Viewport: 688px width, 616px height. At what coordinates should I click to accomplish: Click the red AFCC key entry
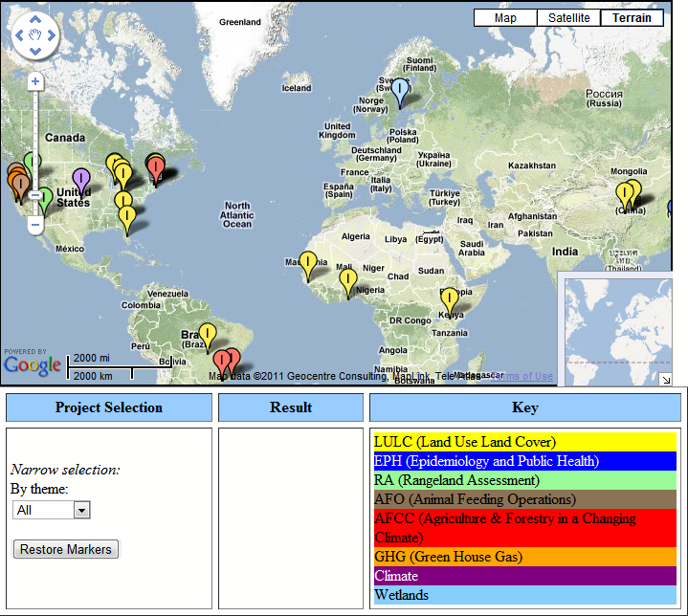pyautogui.click(x=524, y=528)
